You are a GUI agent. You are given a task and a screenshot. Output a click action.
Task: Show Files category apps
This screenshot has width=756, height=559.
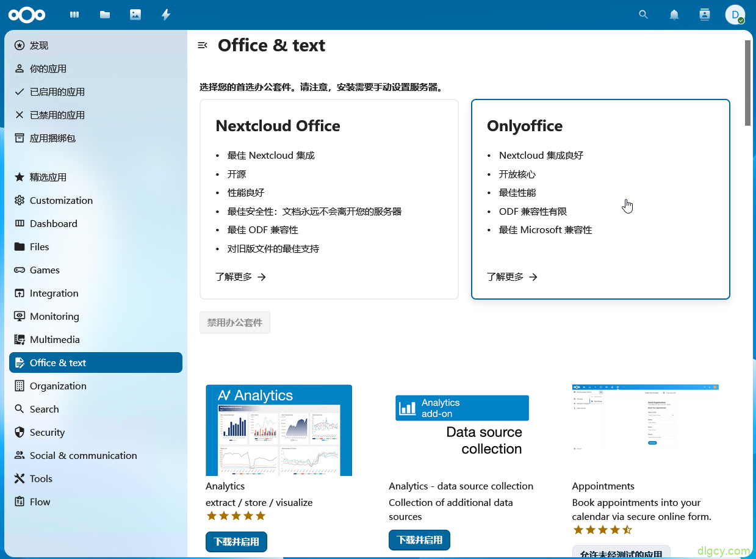pos(96,247)
